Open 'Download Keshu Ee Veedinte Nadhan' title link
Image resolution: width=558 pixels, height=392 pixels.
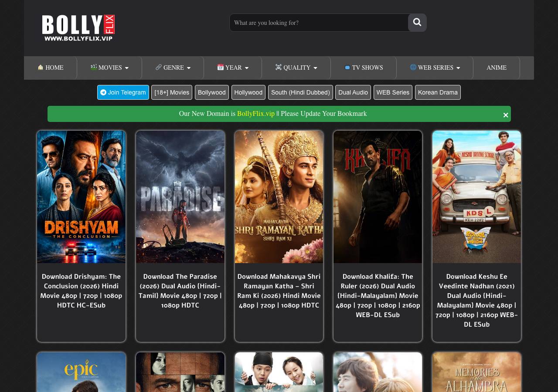[476, 301]
